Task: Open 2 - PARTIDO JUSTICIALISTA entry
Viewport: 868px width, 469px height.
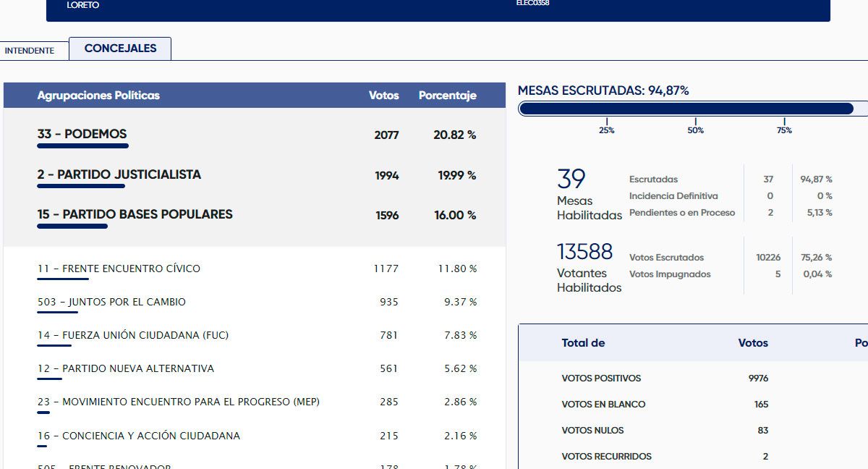Action: [119, 174]
